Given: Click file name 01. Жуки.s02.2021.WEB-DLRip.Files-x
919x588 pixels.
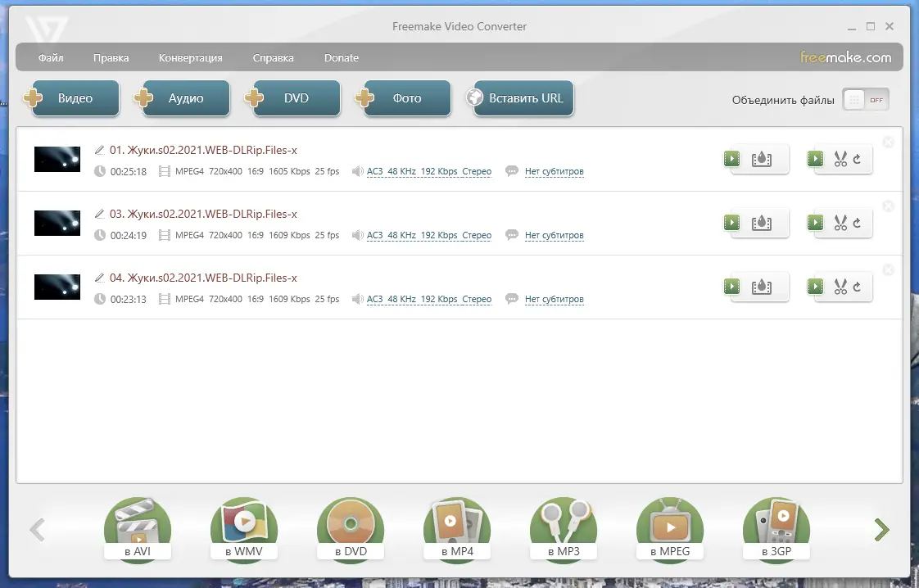Looking at the screenshot, I should [203, 150].
